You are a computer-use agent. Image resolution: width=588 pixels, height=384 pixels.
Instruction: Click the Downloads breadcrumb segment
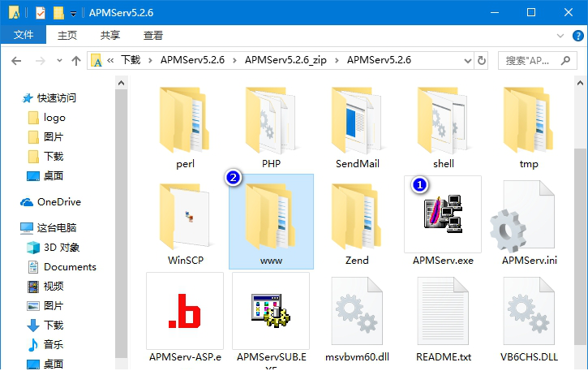(131, 60)
